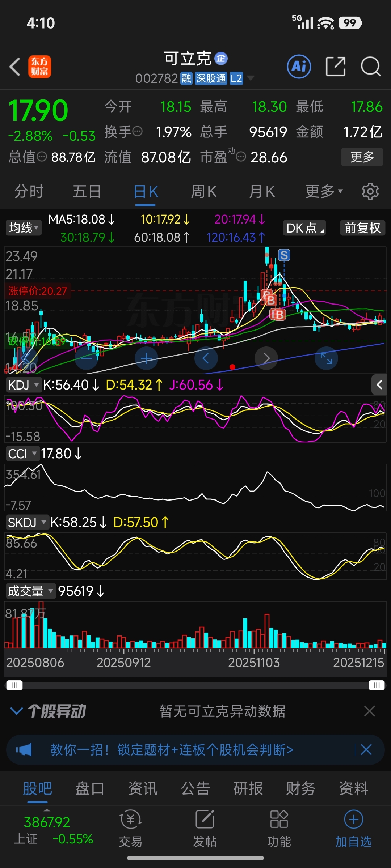Select 日K tab

[x=146, y=191]
